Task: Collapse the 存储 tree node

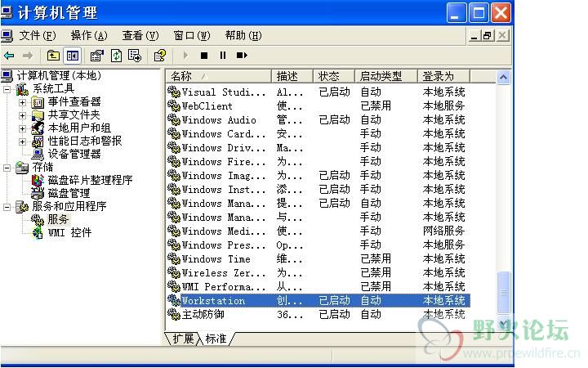Action: [x=7, y=168]
